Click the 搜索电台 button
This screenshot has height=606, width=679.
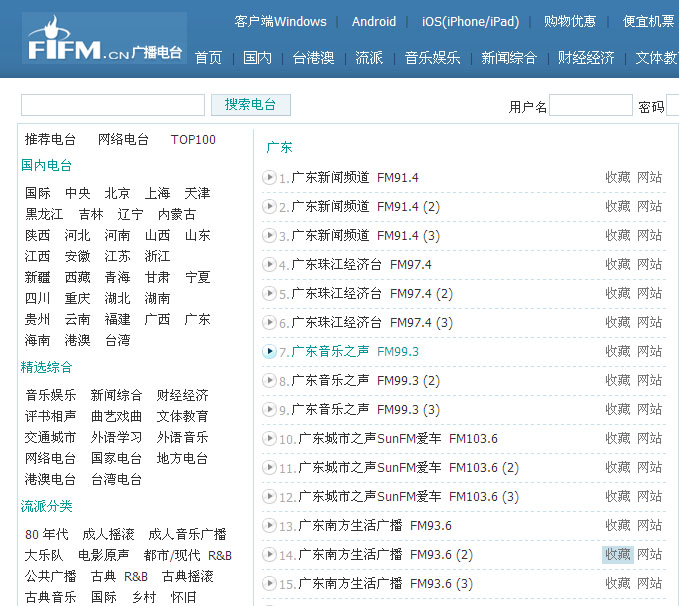(x=250, y=105)
